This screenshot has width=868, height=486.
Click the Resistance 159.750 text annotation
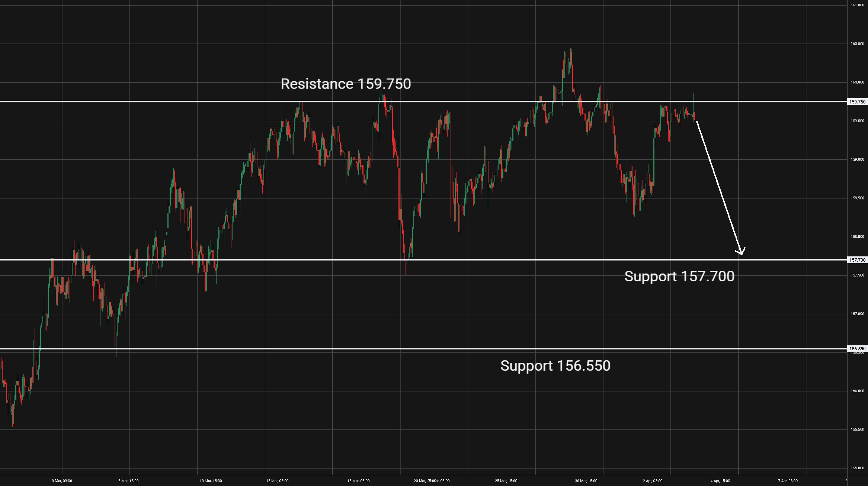346,84
